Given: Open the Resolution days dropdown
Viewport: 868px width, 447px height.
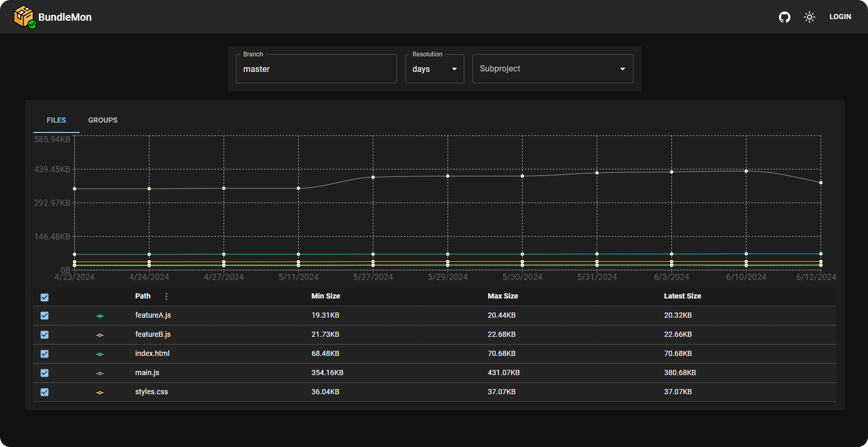Looking at the screenshot, I should (435, 69).
